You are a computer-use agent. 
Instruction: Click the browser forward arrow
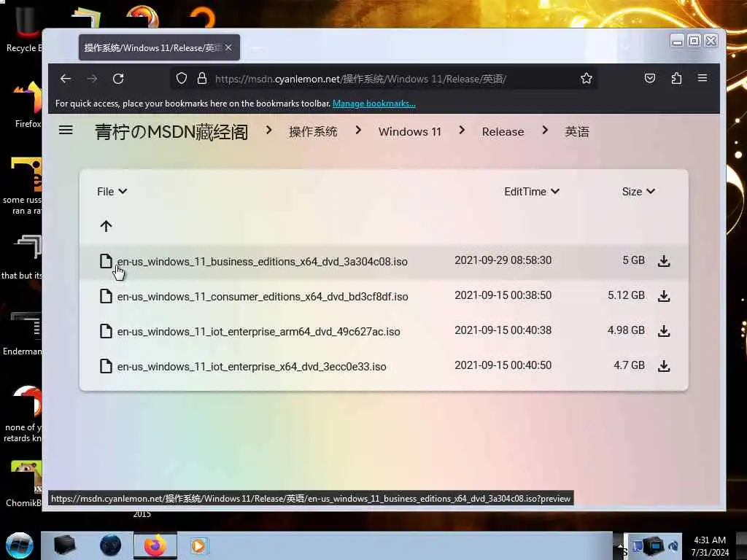[92, 79]
